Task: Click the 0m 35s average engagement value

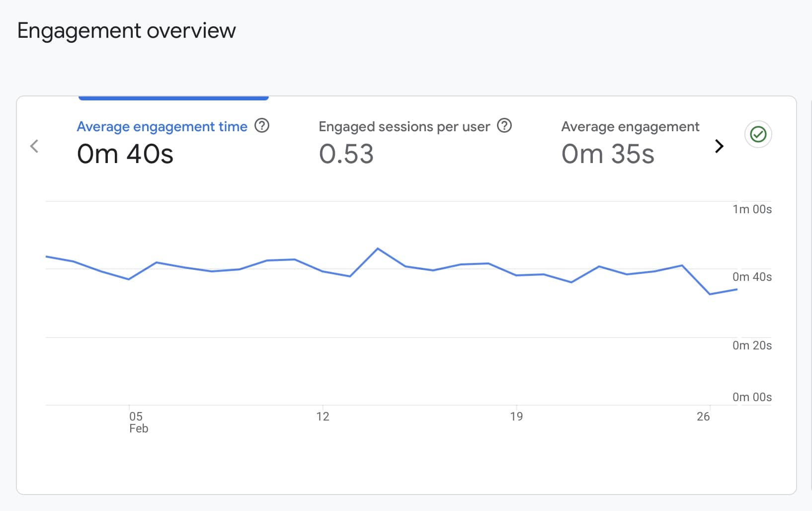Action: tap(607, 154)
